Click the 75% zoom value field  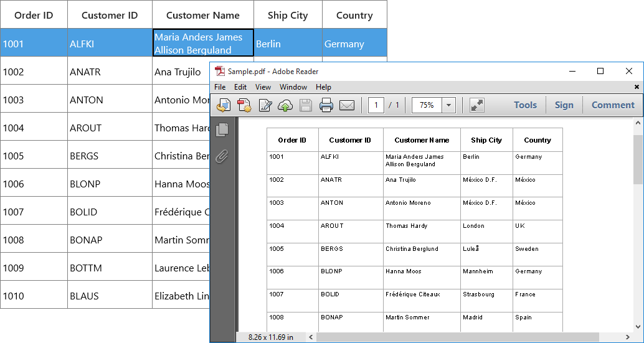click(427, 105)
